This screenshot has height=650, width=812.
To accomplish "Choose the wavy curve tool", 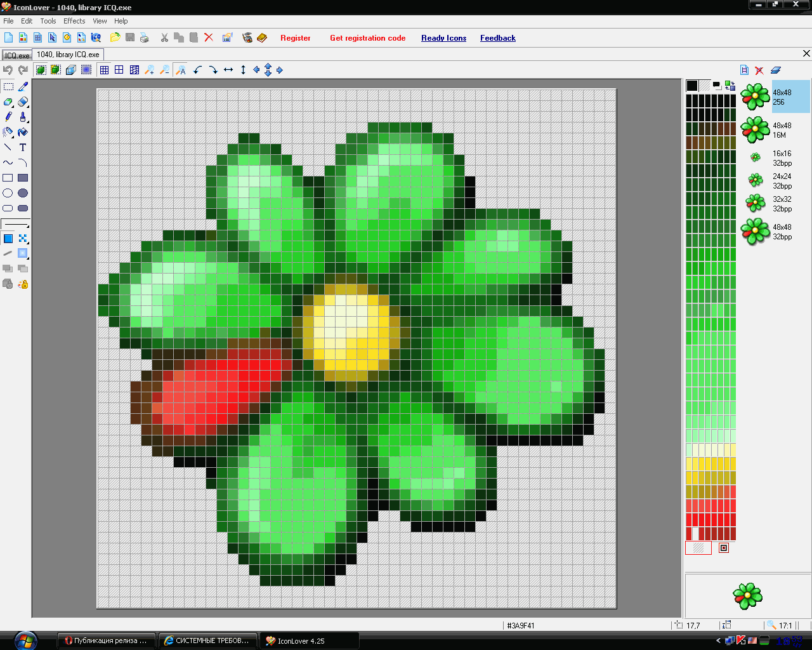I will pyautogui.click(x=8, y=162).
